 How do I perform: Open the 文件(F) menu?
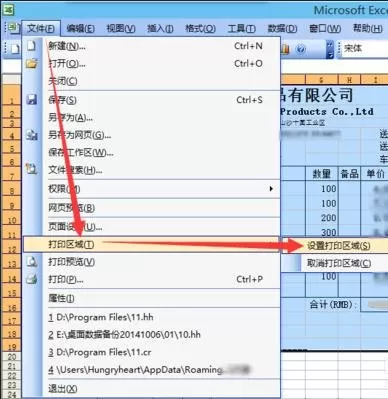(x=41, y=29)
